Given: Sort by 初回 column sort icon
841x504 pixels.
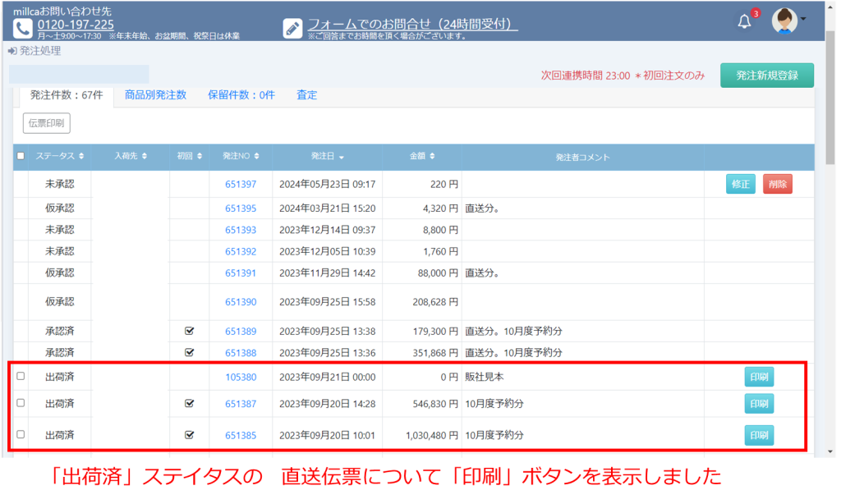Looking at the screenshot, I should click(x=199, y=156).
